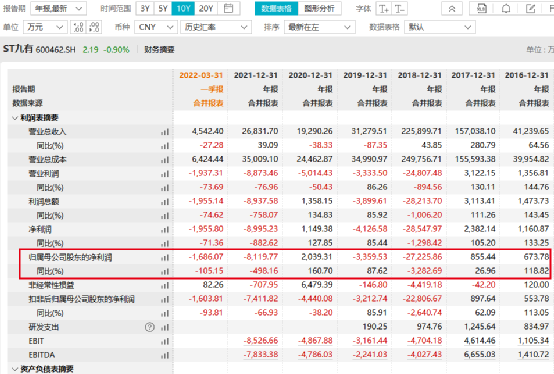The image size is (554, 374).
Task: Open chart icon for 营业总收入 row
Action: (x=165, y=132)
